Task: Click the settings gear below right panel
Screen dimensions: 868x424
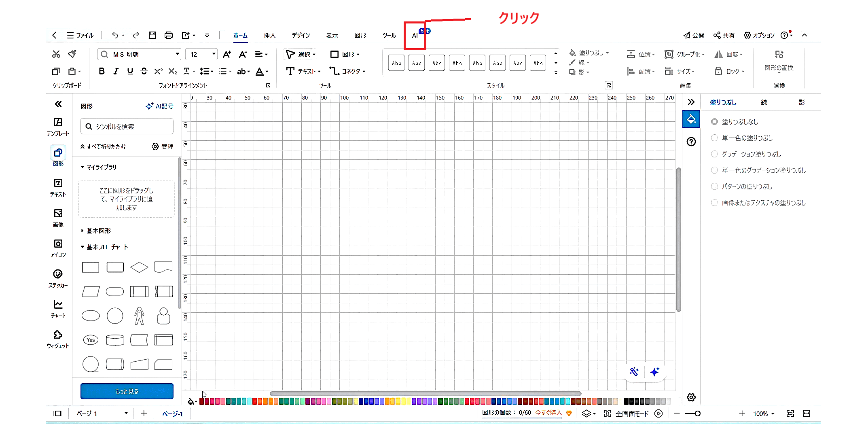Action: click(x=691, y=397)
